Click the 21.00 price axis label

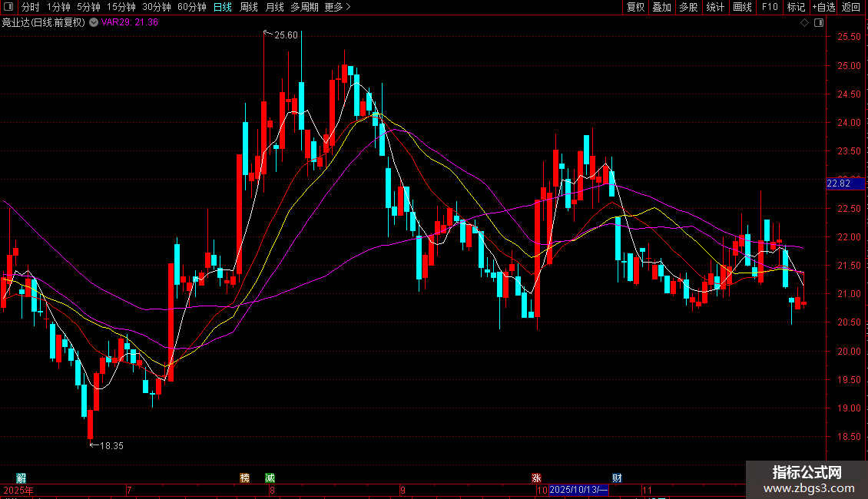(849, 294)
